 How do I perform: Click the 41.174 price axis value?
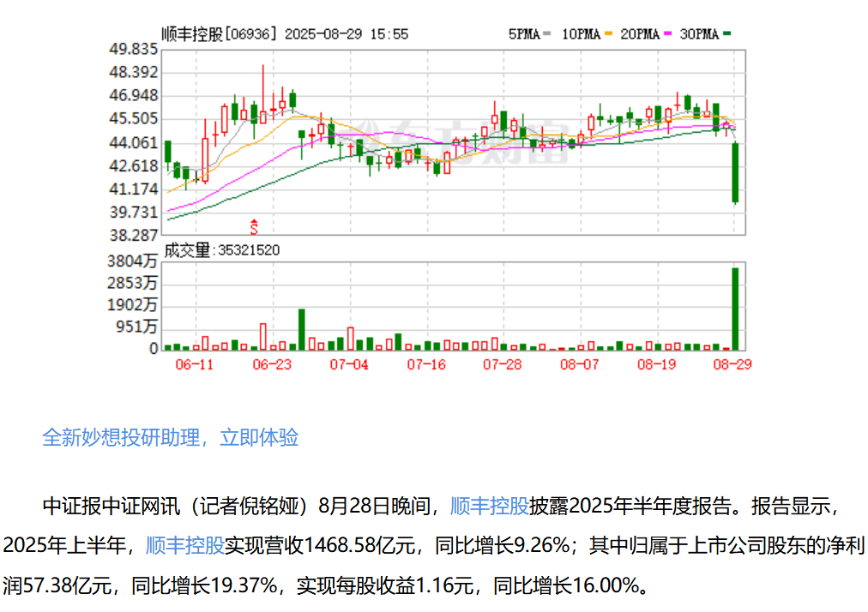pos(134,189)
